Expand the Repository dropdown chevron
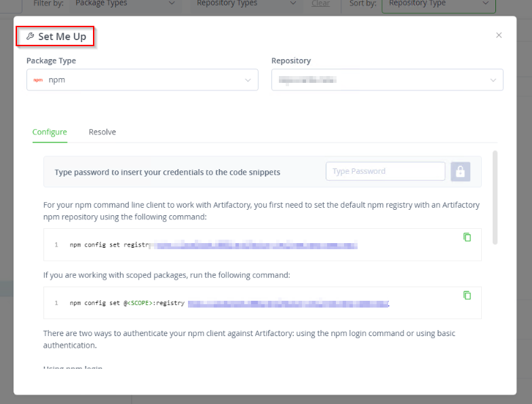Image resolution: width=532 pixels, height=404 pixels. pyautogui.click(x=493, y=79)
